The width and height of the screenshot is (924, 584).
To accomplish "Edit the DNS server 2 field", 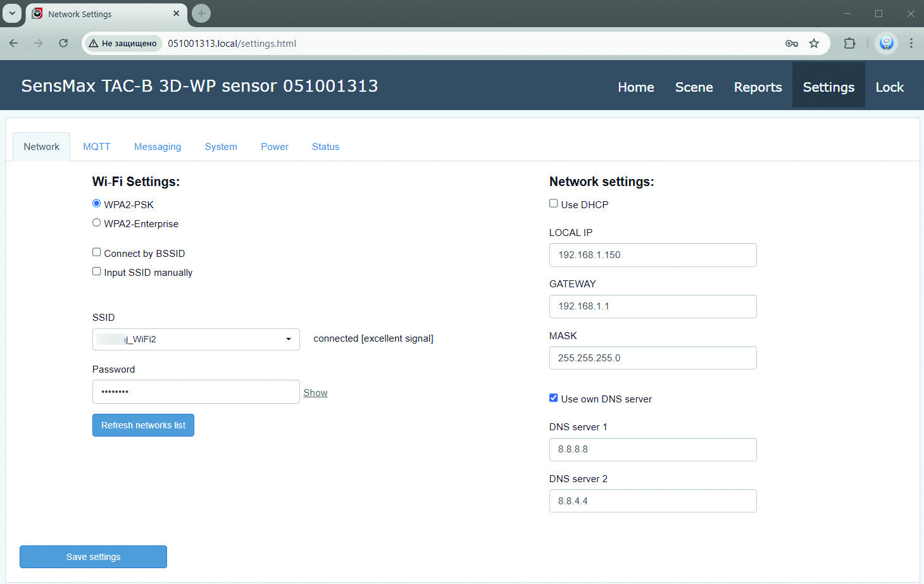I will 653,501.
